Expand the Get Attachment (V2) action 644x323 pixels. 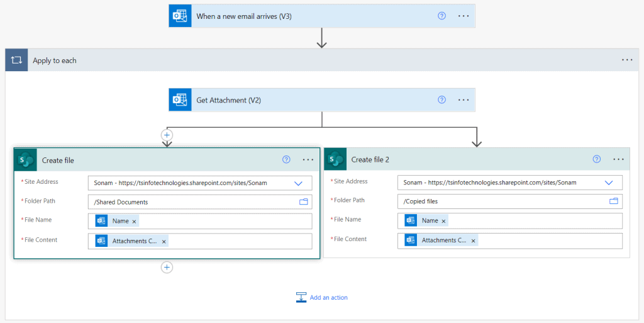click(x=322, y=100)
